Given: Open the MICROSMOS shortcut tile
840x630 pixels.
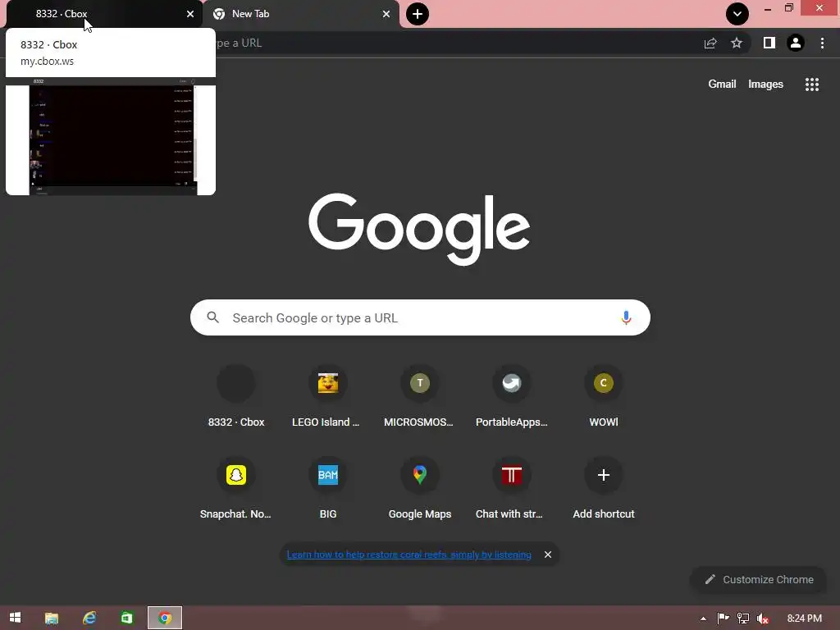Looking at the screenshot, I should tap(419, 396).
